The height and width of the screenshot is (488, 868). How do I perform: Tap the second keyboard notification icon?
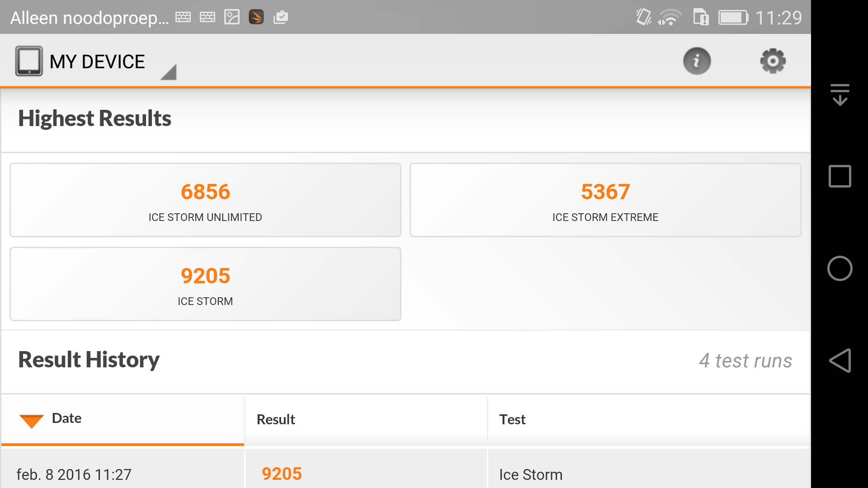(208, 17)
